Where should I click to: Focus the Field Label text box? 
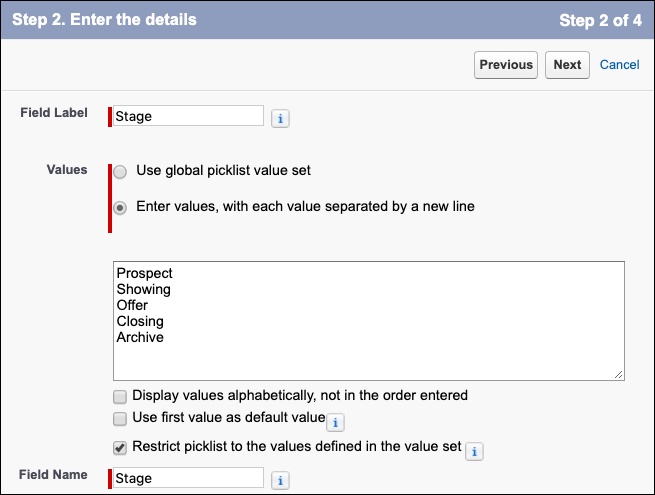[x=188, y=116]
